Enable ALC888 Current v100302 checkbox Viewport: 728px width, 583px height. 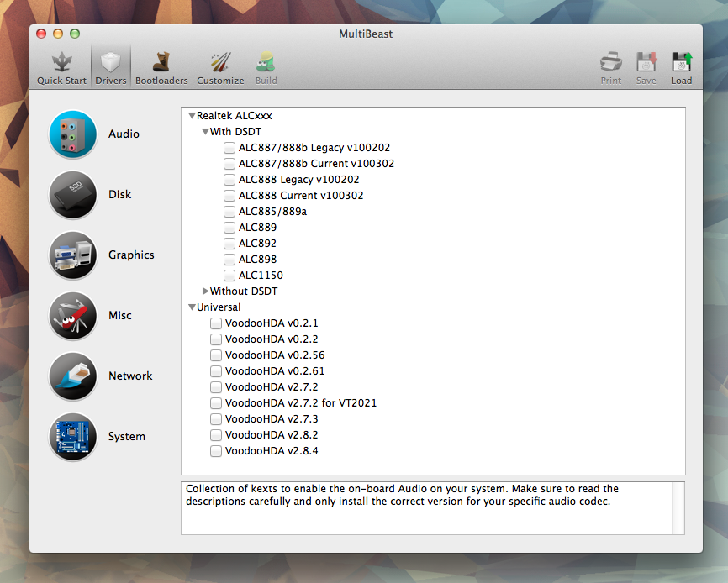tap(229, 196)
